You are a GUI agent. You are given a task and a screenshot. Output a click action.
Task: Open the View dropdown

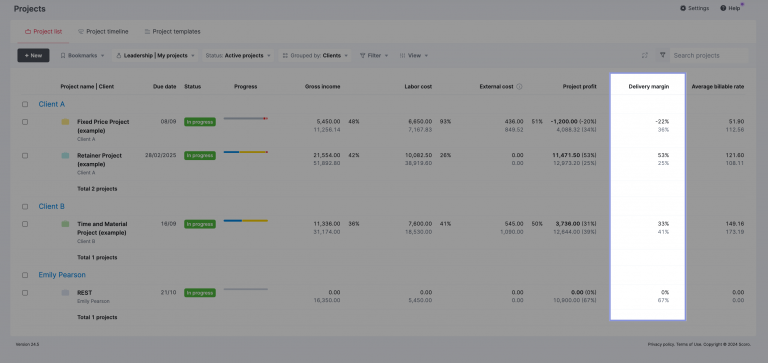(x=414, y=55)
